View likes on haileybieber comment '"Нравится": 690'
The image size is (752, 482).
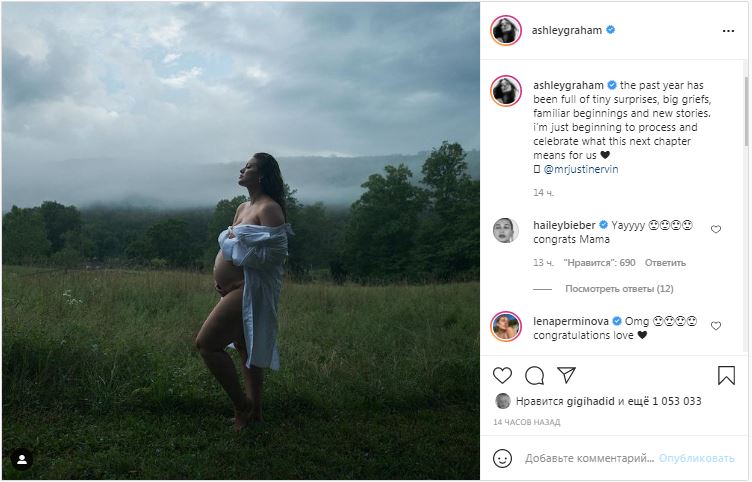(599, 263)
